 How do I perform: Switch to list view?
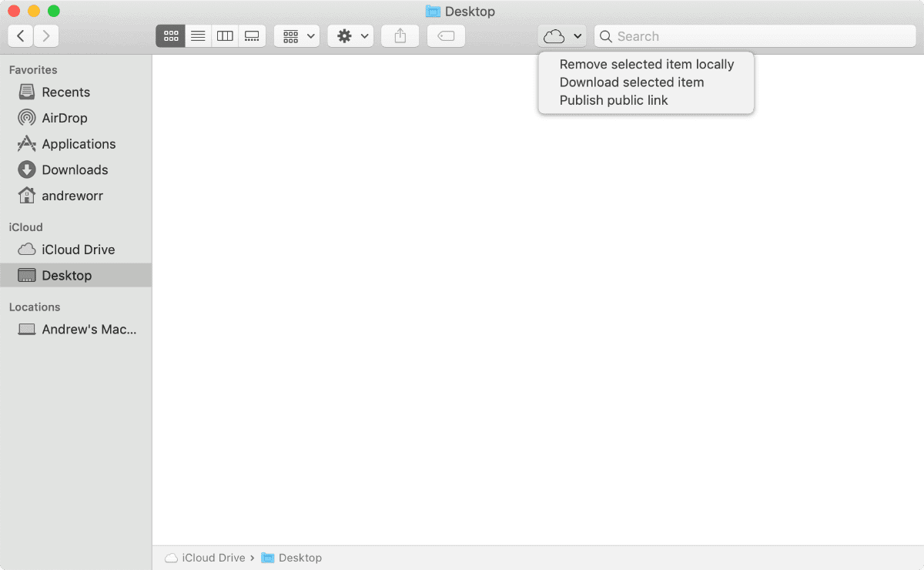click(198, 36)
